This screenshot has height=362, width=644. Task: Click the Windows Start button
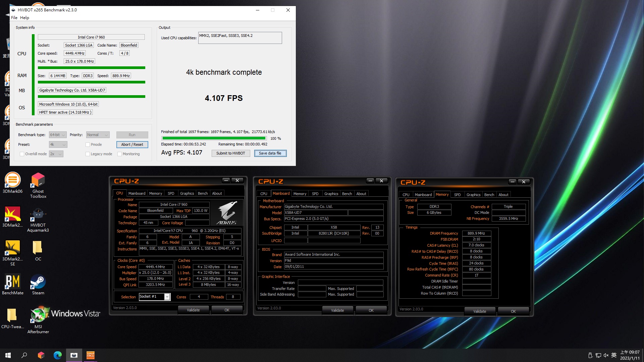(8, 355)
